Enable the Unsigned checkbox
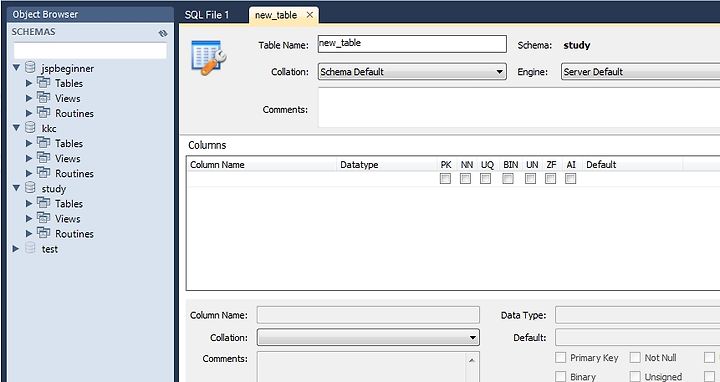 point(635,377)
